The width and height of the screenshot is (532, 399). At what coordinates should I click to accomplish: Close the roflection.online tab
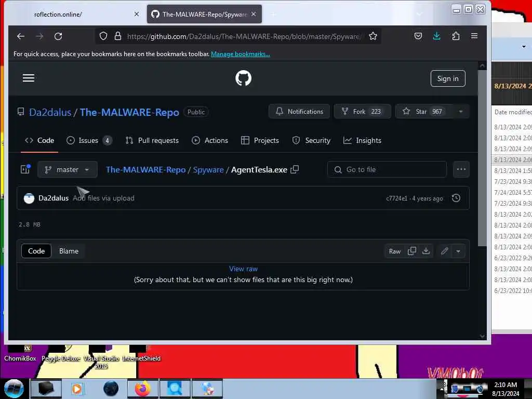(x=137, y=14)
